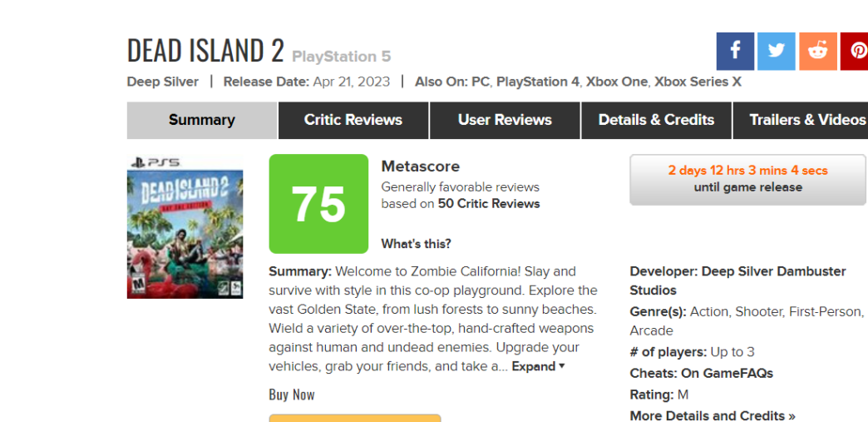
Task: Open the "What's this?" Metascore explanation
Action: point(416,244)
